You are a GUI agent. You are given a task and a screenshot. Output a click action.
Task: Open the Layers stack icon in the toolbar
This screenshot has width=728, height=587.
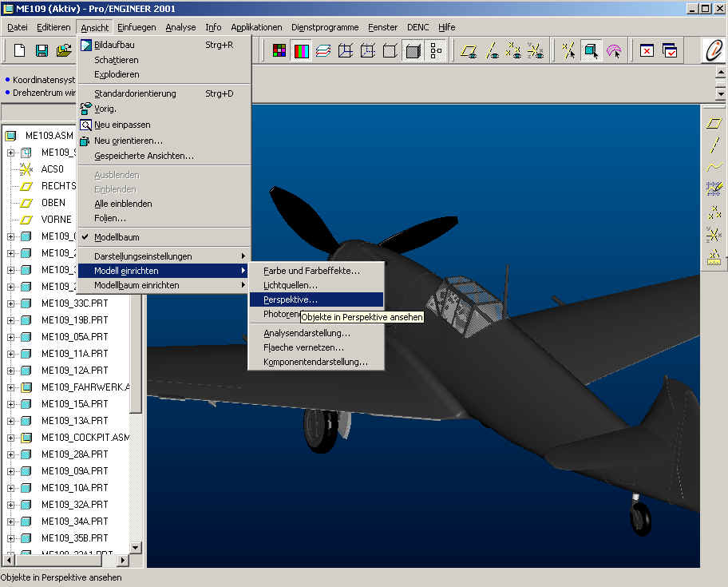323,50
